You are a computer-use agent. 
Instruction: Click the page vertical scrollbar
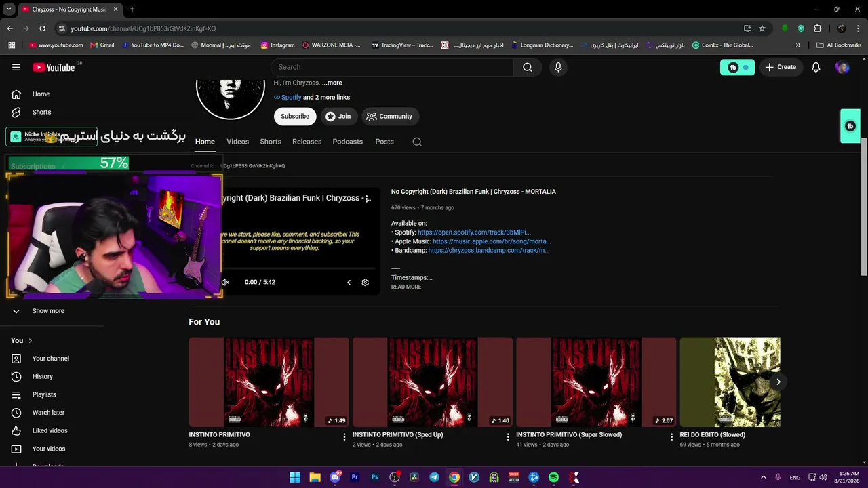[x=864, y=206]
